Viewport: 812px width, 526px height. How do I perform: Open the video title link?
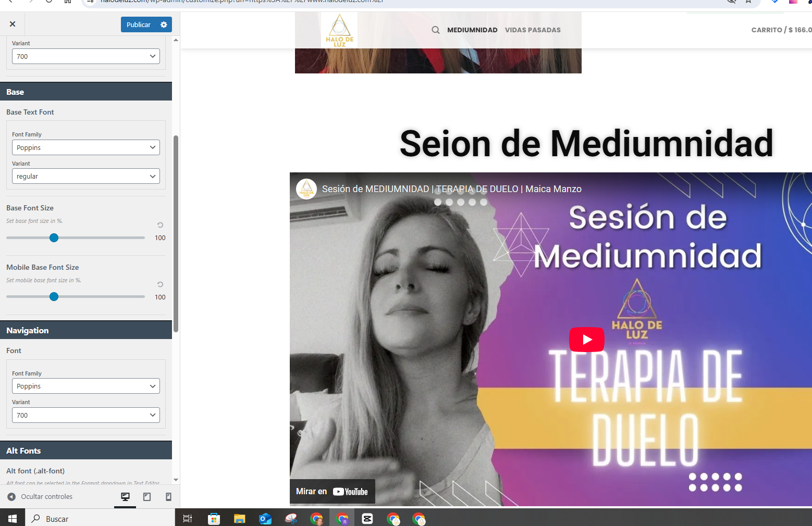[451, 189]
